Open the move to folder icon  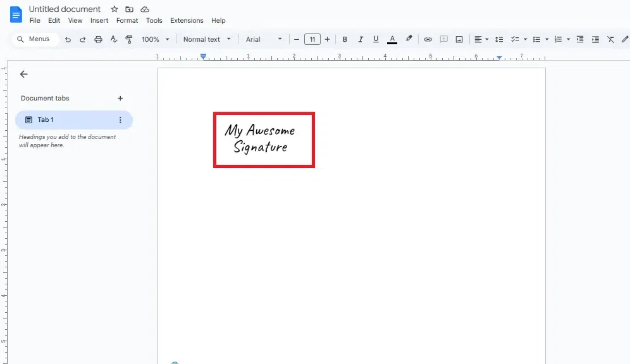[x=130, y=9]
